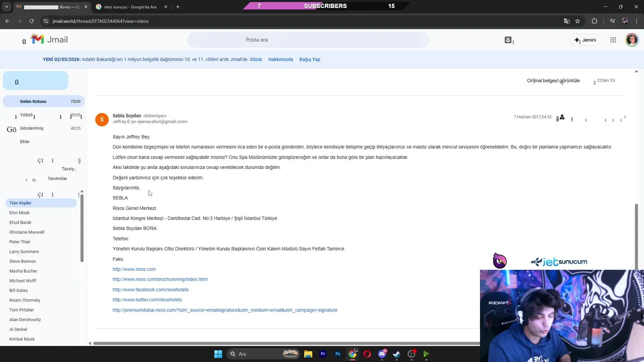Select Kimbal Musk in people list

pos(22,339)
